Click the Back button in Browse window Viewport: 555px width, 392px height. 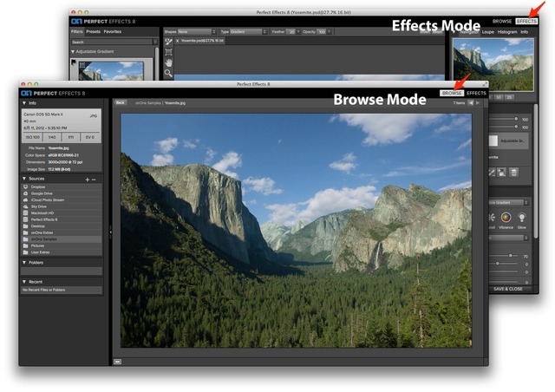(x=120, y=102)
